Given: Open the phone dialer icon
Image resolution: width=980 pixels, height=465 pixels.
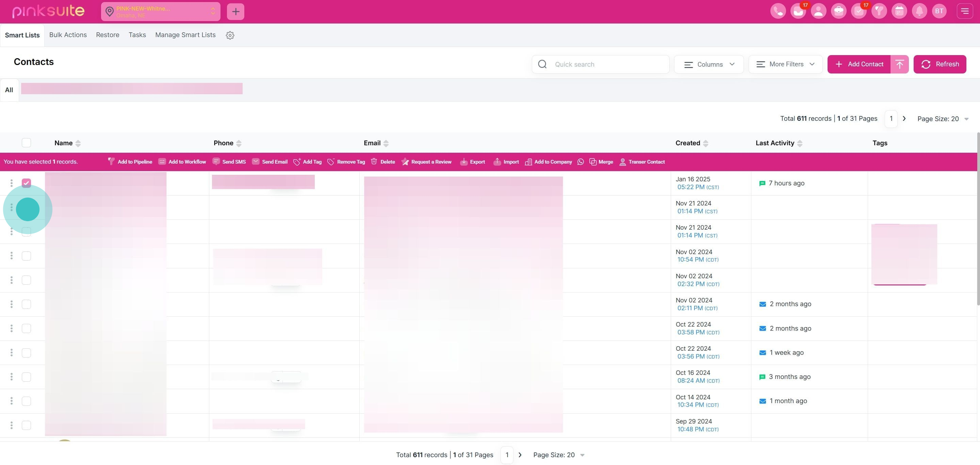Looking at the screenshot, I should (778, 11).
